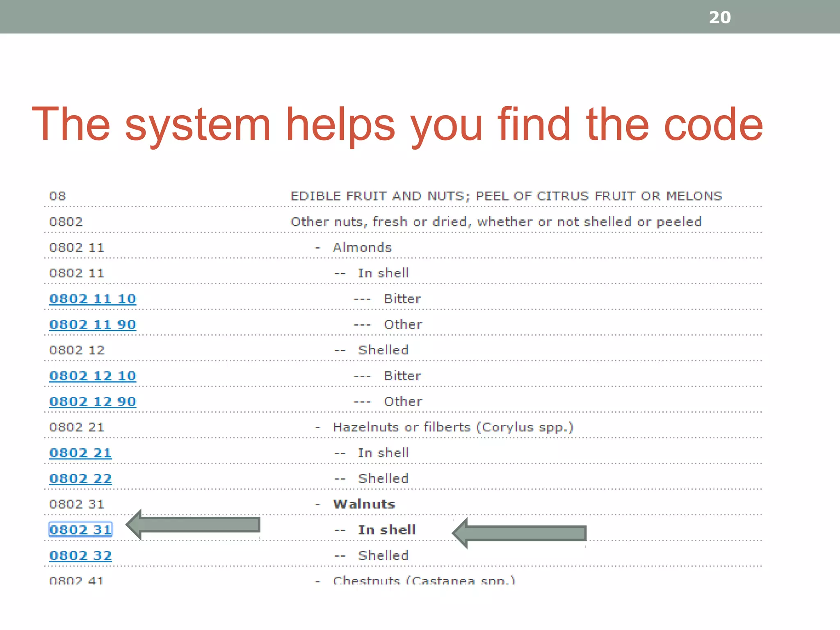Select Hazelnuts or filberts category row
840x630 pixels.
click(x=453, y=427)
